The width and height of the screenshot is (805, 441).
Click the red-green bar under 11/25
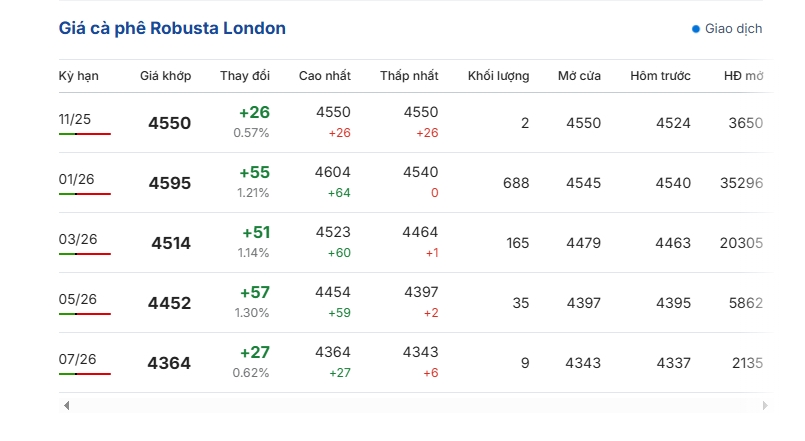(x=85, y=134)
